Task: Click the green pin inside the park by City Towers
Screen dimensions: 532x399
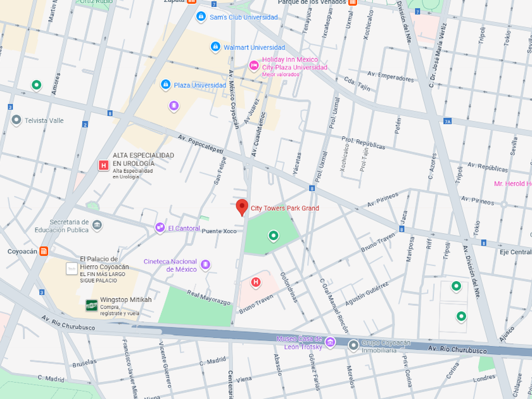Action: click(274, 236)
